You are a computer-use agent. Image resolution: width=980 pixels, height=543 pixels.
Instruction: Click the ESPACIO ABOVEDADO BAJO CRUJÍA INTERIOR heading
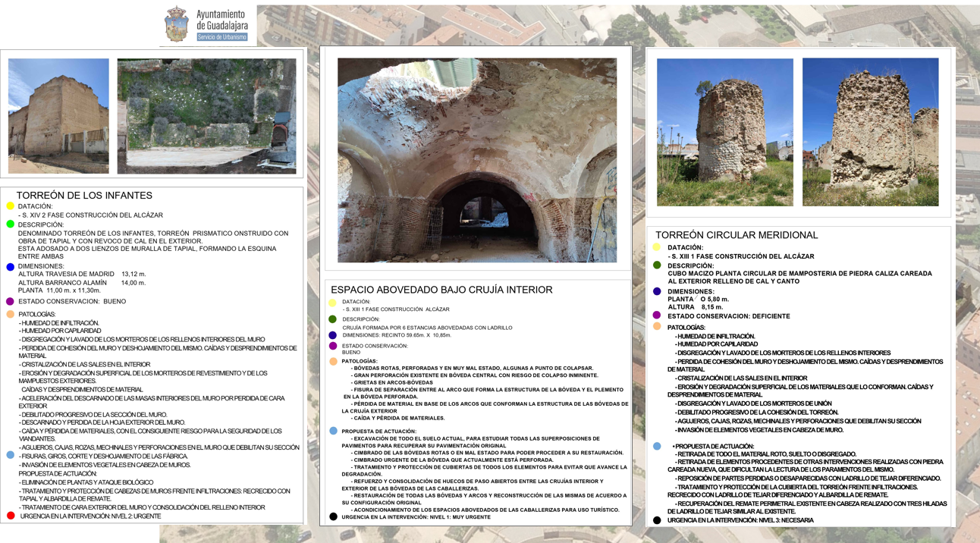[x=441, y=290]
